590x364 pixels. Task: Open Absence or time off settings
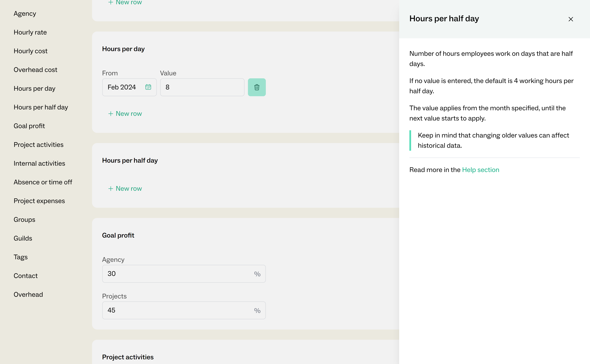43,182
